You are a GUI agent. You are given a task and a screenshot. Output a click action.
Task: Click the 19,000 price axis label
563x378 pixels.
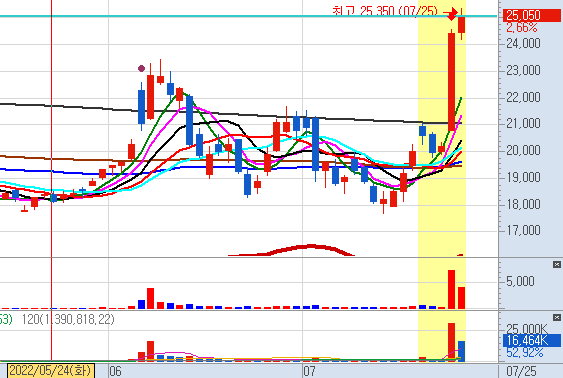pyautogui.click(x=523, y=177)
